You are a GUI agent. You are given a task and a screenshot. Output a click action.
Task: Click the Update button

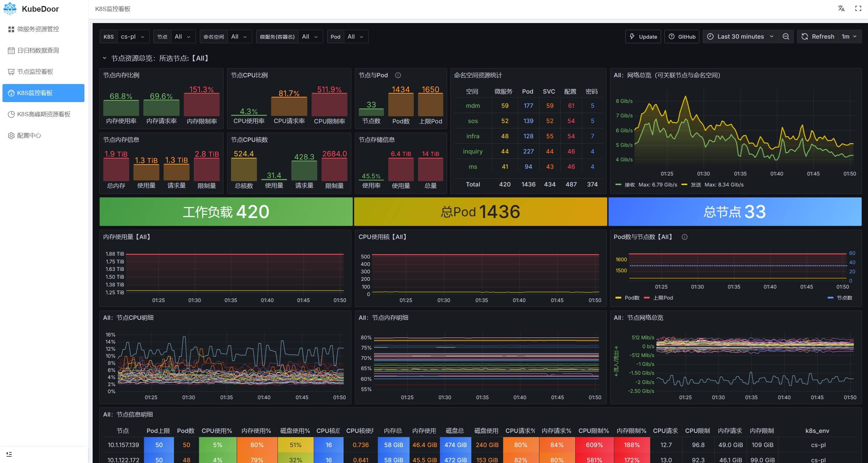643,37
